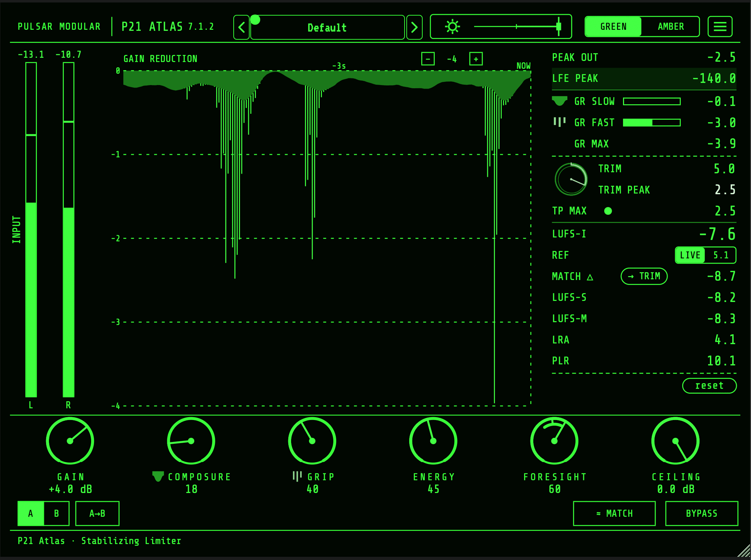Click the TRIM PEAK value 2.5
Image resolution: width=751 pixels, height=560 pixels.
tap(725, 190)
